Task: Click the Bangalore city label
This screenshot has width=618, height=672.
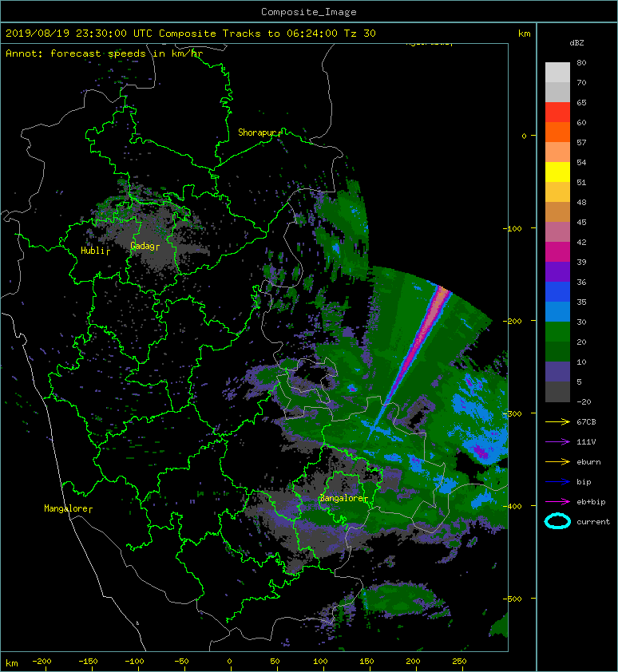Action: tap(342, 498)
